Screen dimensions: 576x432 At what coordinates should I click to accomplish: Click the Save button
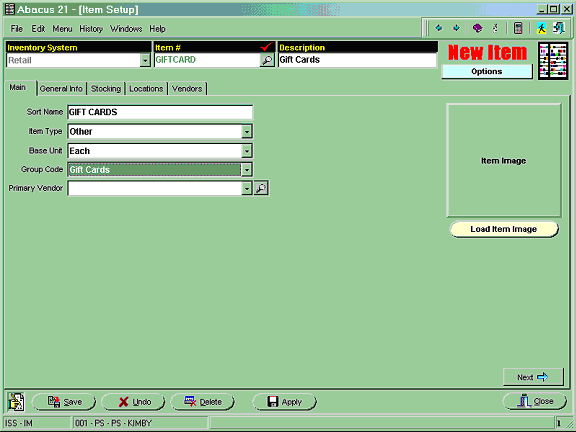64,402
